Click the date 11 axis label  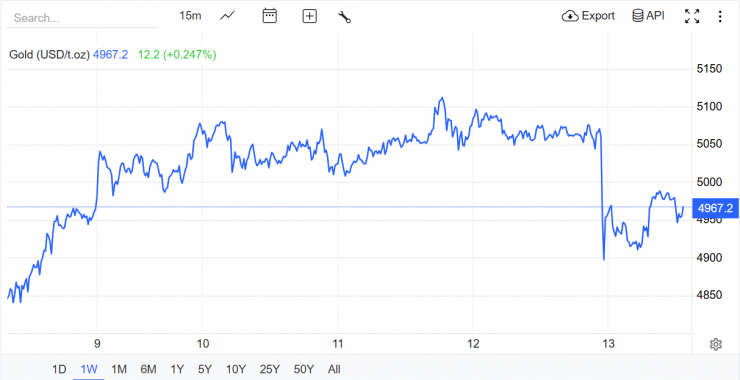coord(337,344)
